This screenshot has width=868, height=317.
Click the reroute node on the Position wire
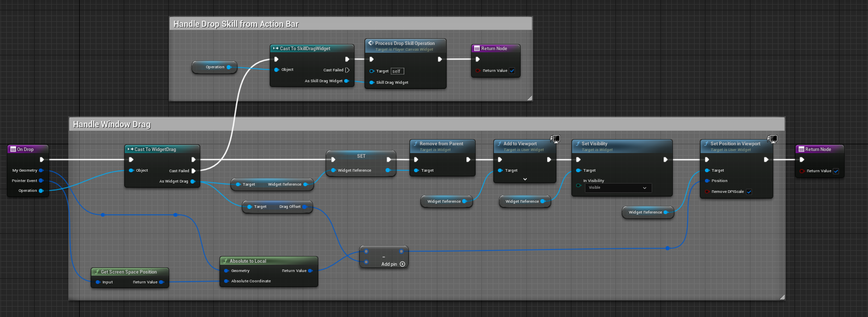click(x=668, y=248)
